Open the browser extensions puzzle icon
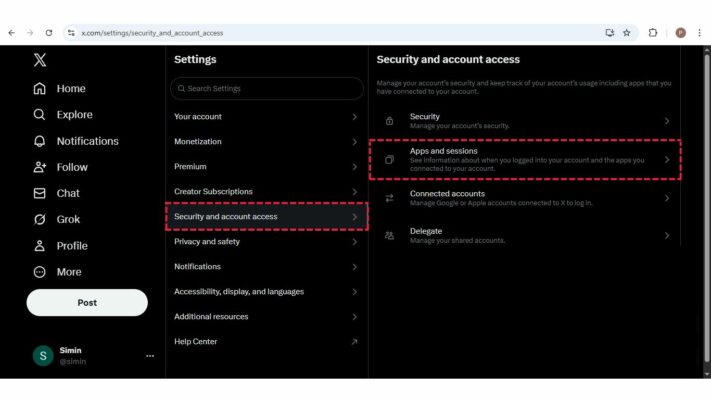The image size is (711, 400). point(653,33)
